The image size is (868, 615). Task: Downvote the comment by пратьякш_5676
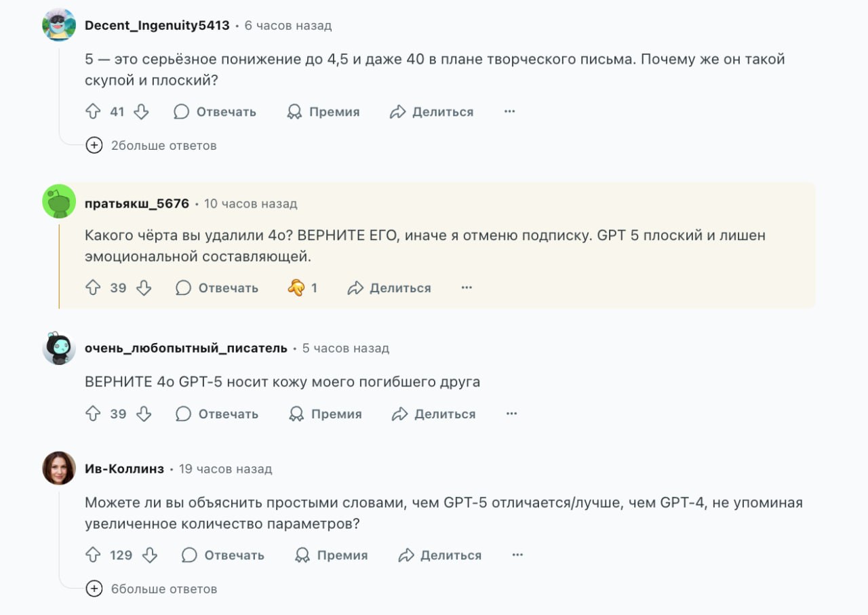[x=143, y=288]
